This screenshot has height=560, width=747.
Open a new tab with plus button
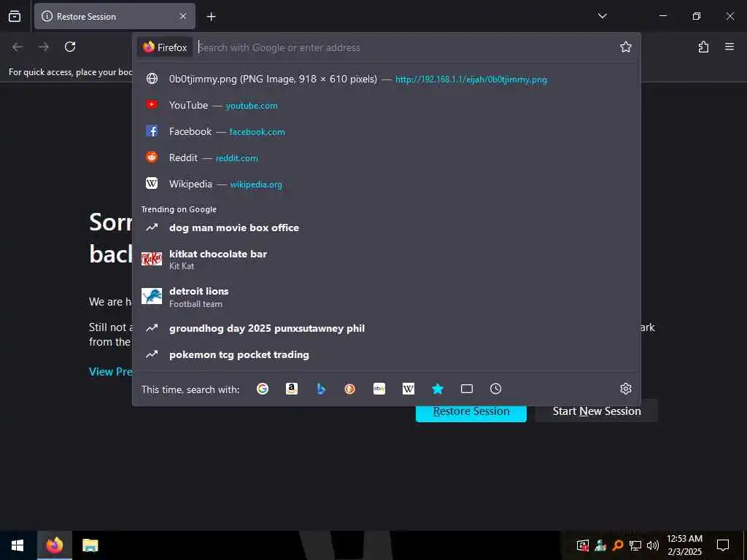point(211,17)
